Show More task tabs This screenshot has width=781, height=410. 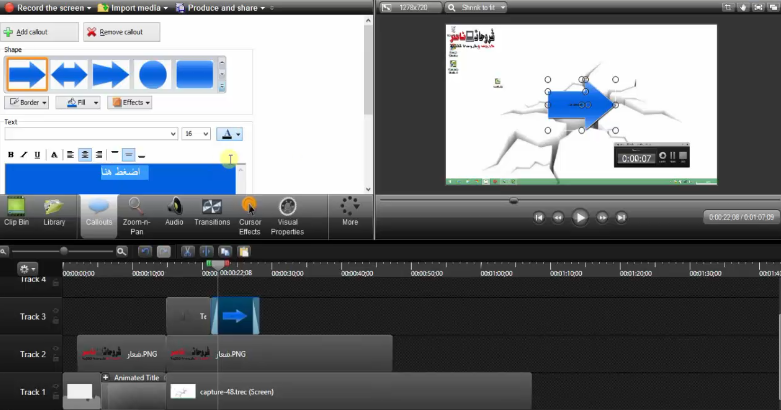pos(350,212)
